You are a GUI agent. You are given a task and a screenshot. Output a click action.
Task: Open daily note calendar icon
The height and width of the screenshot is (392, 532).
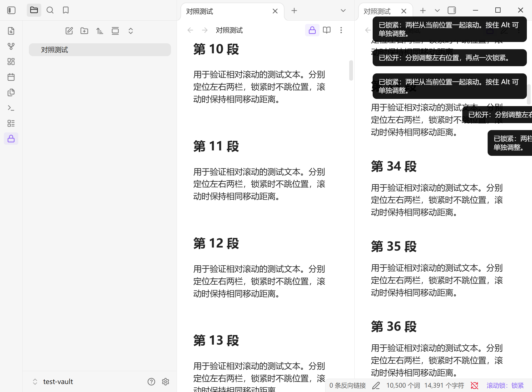point(11,77)
